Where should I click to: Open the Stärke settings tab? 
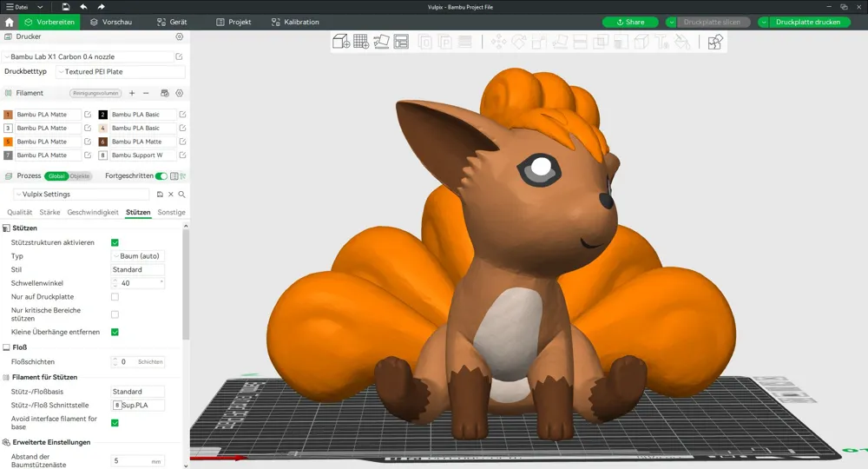(x=49, y=212)
